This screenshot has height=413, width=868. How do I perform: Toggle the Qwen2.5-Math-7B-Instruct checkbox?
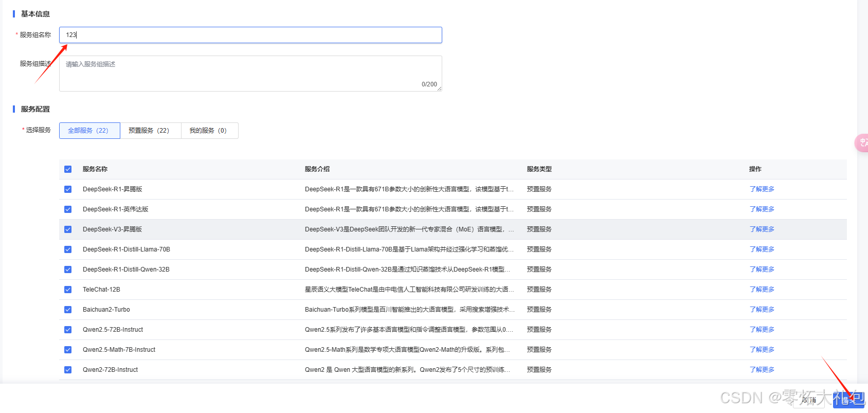click(68, 350)
